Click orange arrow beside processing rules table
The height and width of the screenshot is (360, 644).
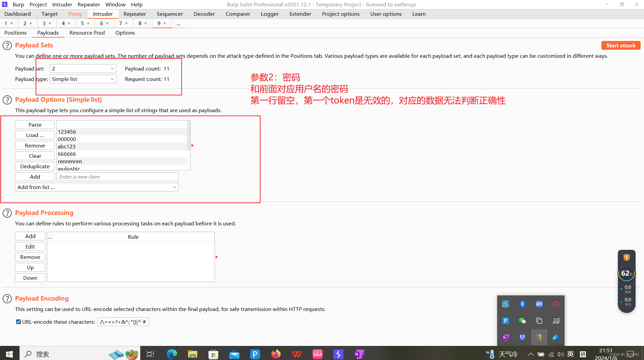click(x=217, y=257)
